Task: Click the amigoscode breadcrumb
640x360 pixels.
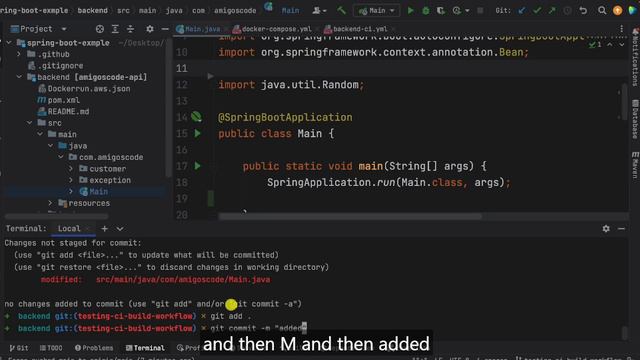Action: tap(235, 11)
